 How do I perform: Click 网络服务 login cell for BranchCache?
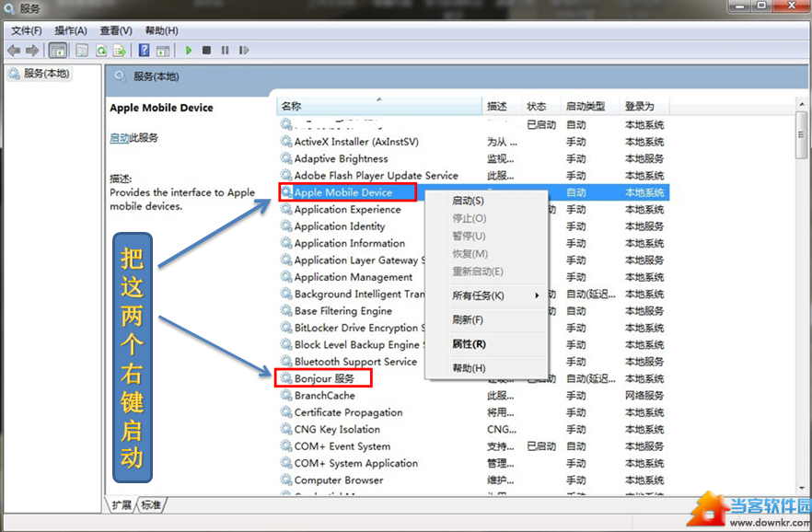pyautogui.click(x=644, y=396)
